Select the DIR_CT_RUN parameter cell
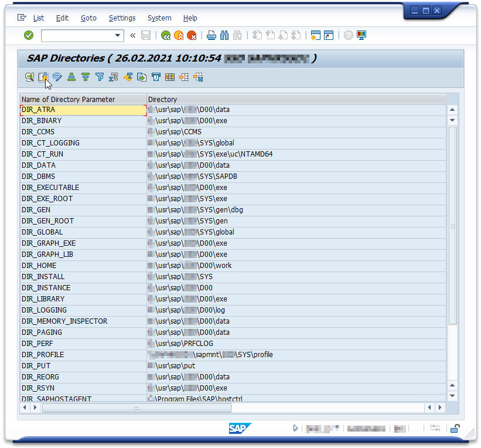Image resolution: width=481 pixels, height=448 pixels. pos(83,154)
